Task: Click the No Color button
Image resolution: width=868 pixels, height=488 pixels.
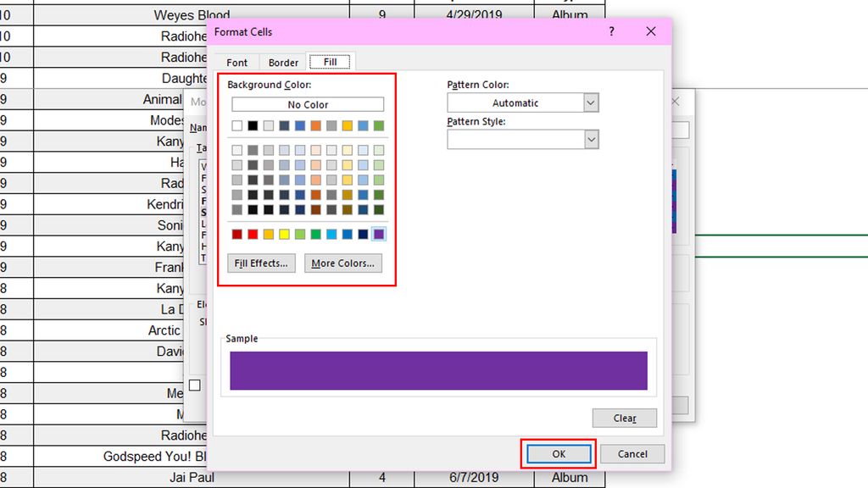Action: 307,104
